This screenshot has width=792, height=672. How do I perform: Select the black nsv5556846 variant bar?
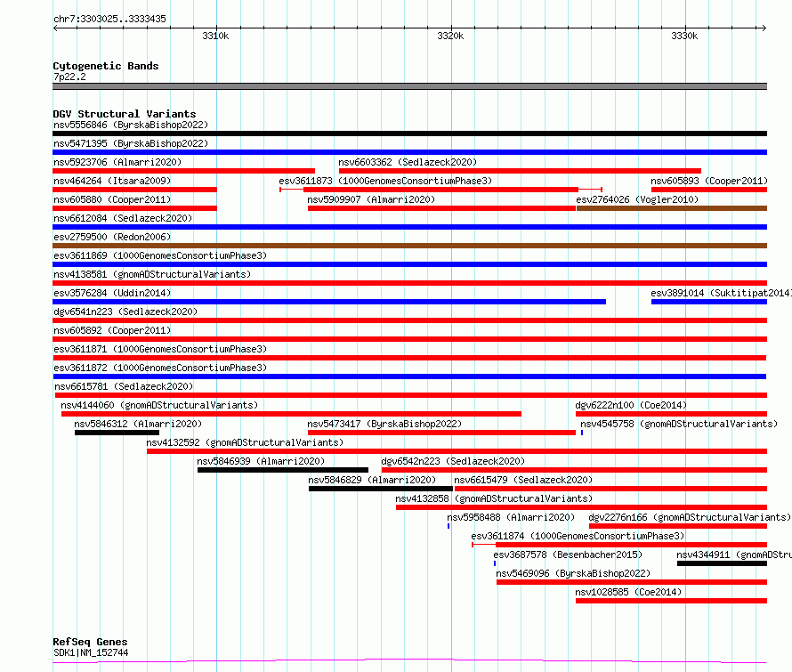(409, 134)
